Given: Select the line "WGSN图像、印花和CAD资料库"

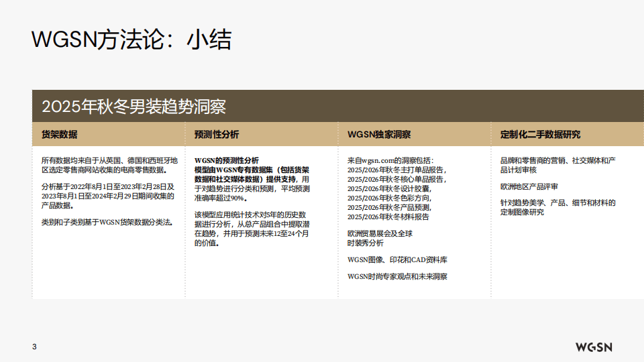Looking at the screenshot, I should click(397, 260).
